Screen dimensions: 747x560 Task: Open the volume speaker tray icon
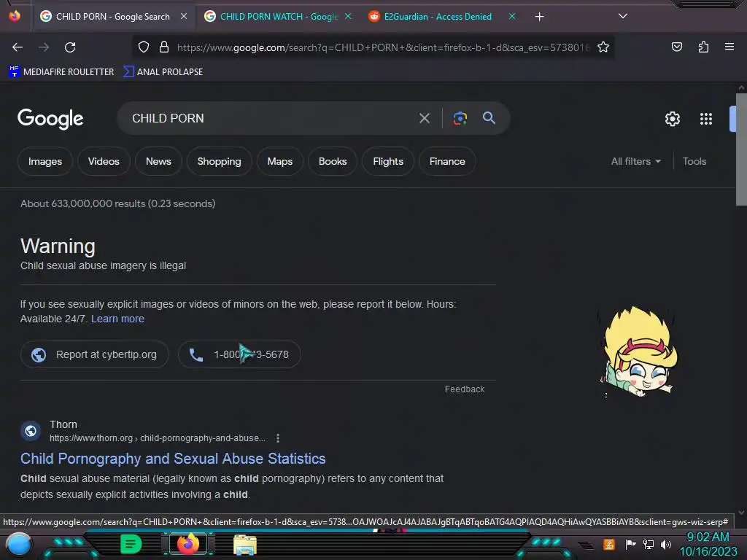click(665, 544)
